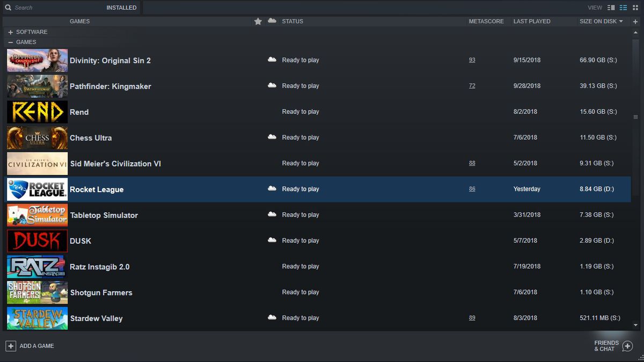Click the favorites star column header

tap(258, 21)
